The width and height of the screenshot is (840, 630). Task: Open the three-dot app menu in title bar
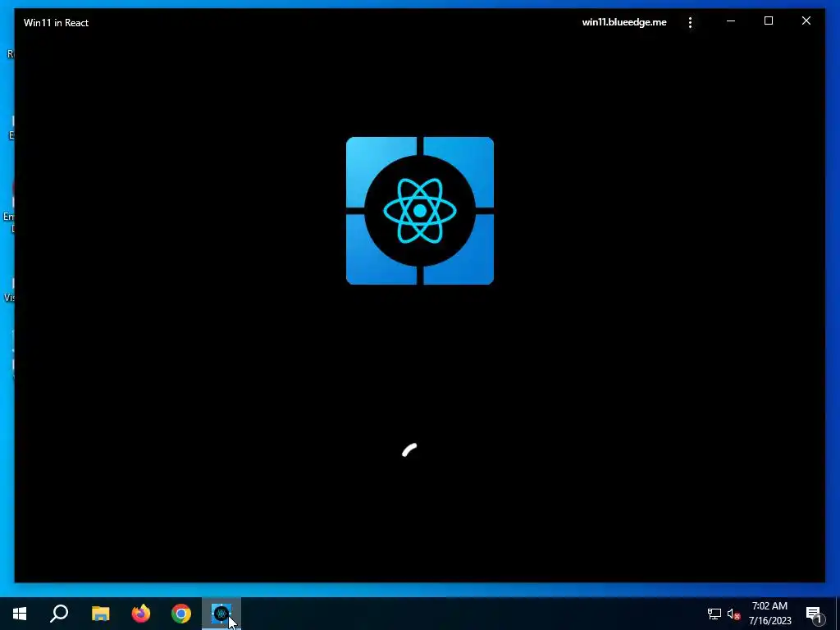(x=690, y=22)
